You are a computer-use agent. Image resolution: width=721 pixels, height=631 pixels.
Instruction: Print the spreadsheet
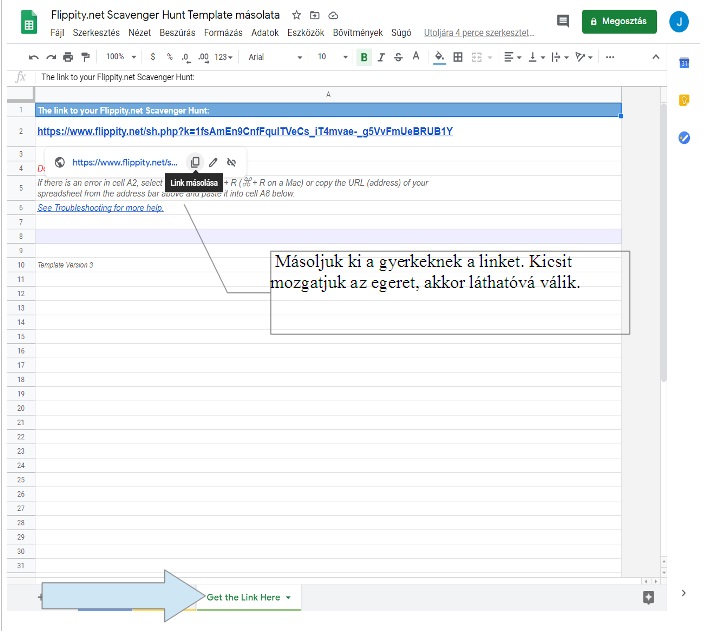[x=68, y=57]
